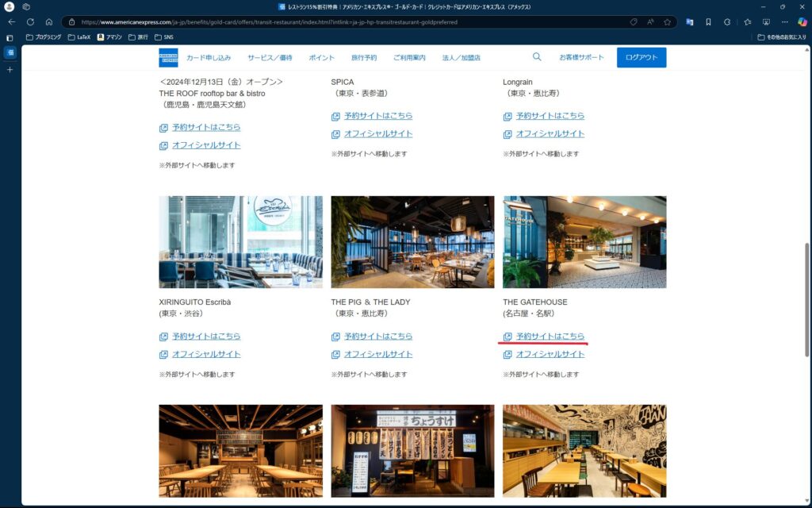Click the ちょうすけ storefront photo
Image resolution: width=812 pixels, height=508 pixels.
tap(412, 451)
